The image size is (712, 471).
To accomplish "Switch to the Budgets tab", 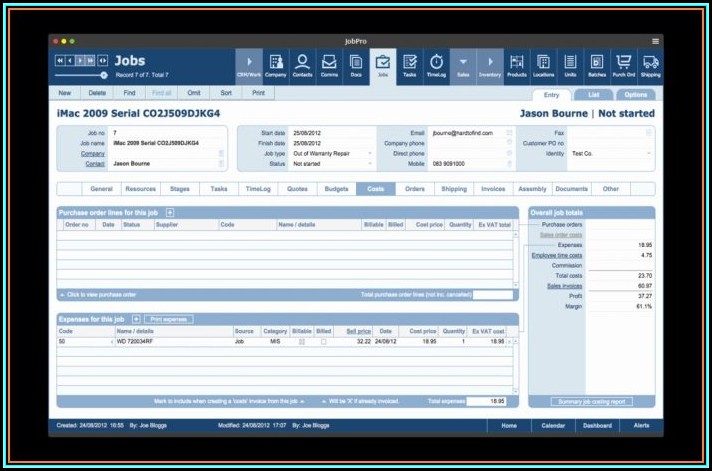I will pos(337,188).
